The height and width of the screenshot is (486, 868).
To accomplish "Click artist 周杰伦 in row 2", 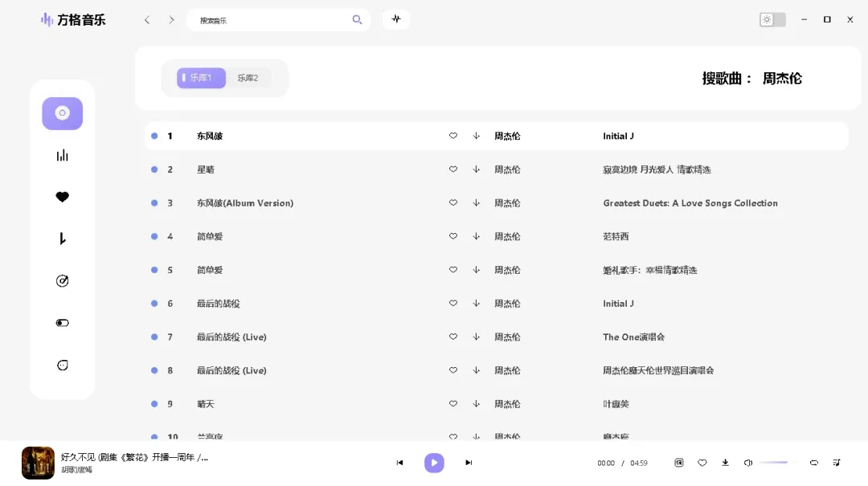I will point(507,170).
